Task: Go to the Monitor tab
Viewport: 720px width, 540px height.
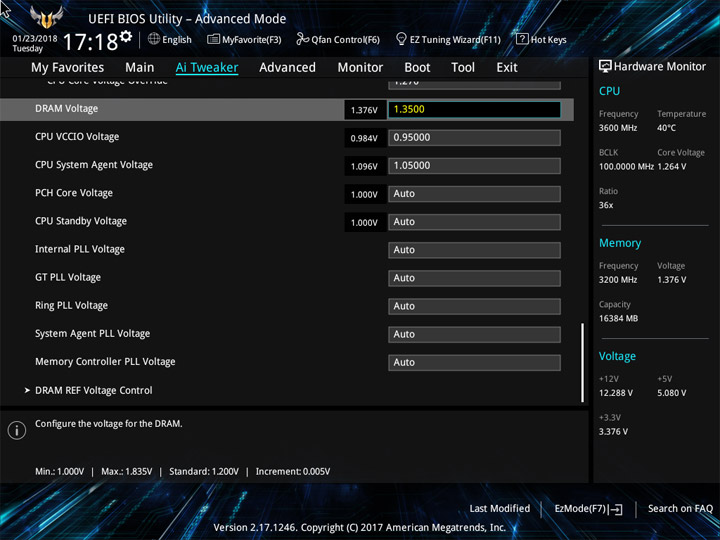Action: pos(360,68)
